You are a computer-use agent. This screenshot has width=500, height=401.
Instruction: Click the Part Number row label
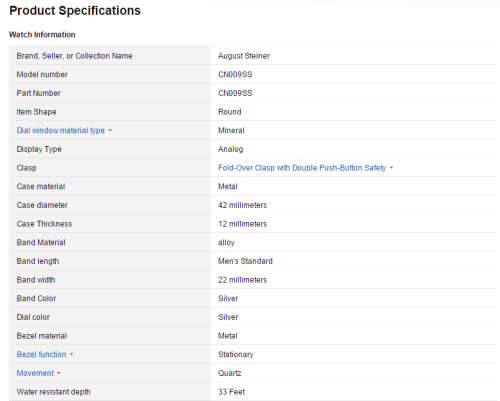click(39, 93)
